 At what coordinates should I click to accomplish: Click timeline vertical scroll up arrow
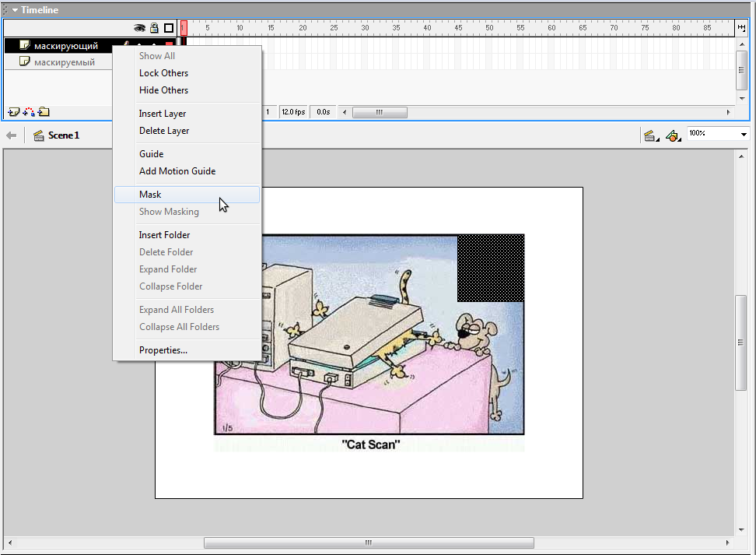click(x=741, y=44)
